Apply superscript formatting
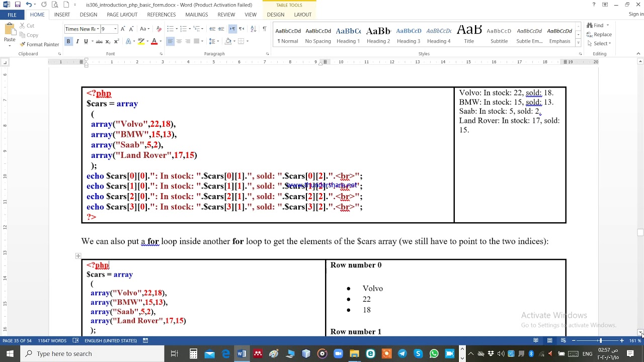The width and height of the screenshot is (644, 362). (117, 41)
